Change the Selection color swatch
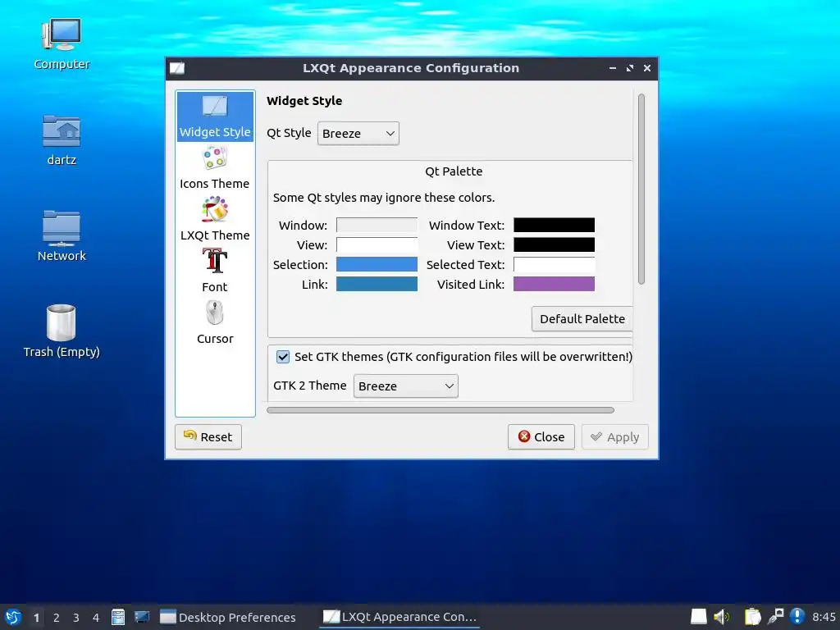Screen dimensions: 840x630 click(x=377, y=265)
